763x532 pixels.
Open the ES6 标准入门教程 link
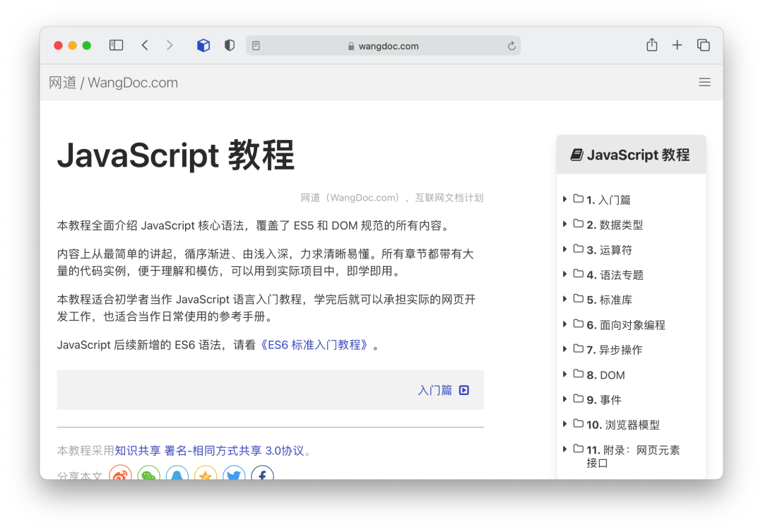(314, 345)
